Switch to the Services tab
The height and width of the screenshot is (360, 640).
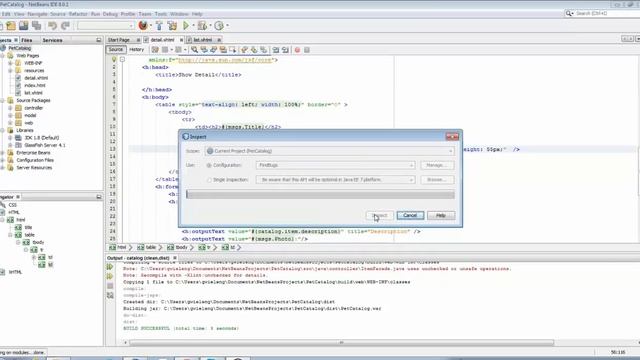(x=52, y=40)
